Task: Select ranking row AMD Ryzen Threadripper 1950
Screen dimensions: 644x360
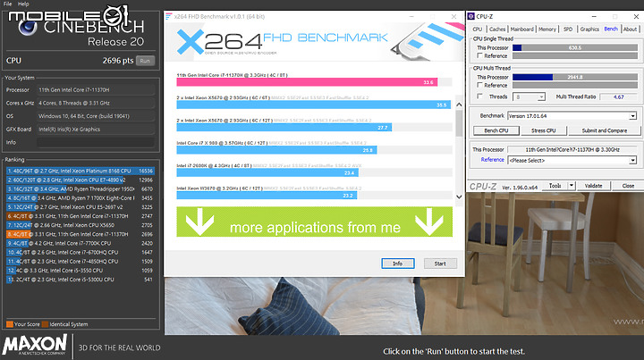Action: point(80,188)
